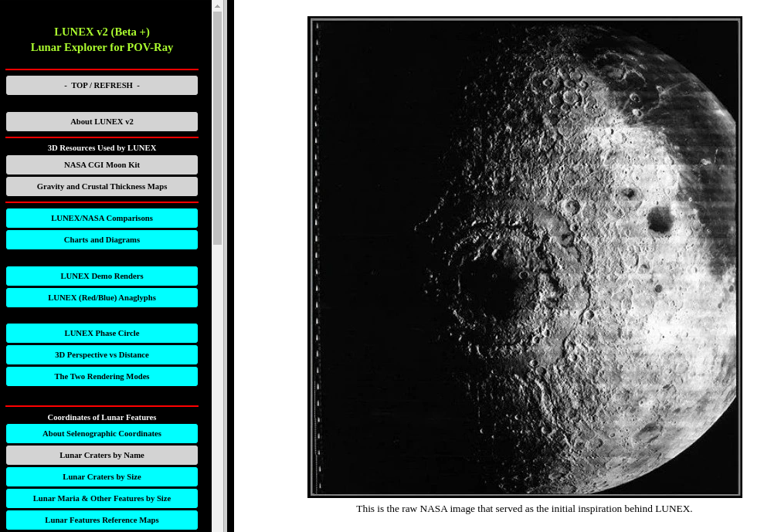Open Charts and Diagrams section
The width and height of the screenshot is (781, 532).
pyautogui.click(x=102, y=239)
